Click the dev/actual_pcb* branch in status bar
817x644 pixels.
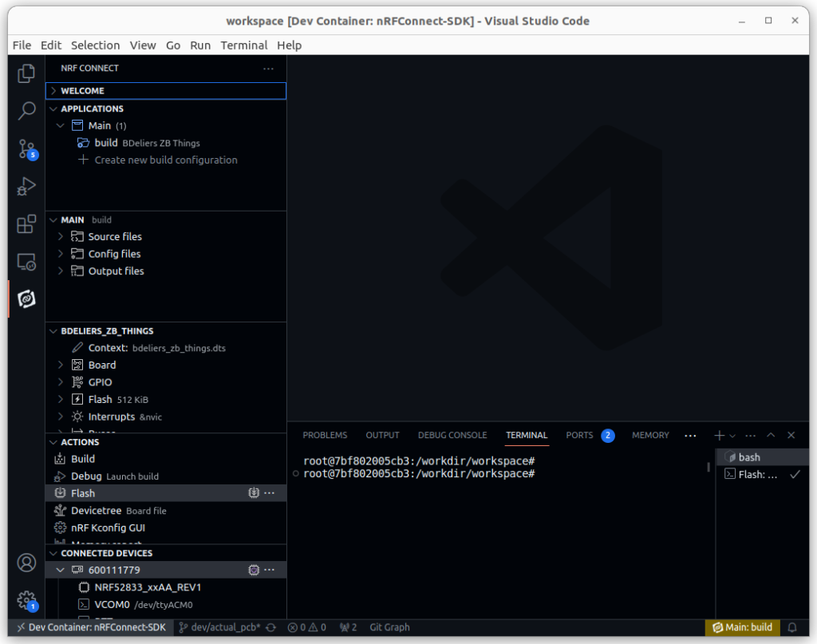click(219, 627)
